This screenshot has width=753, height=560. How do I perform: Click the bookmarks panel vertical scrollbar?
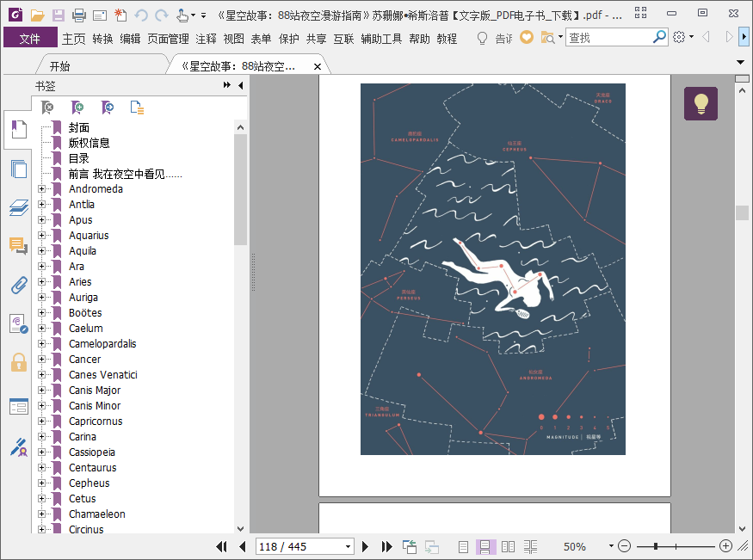click(240, 189)
